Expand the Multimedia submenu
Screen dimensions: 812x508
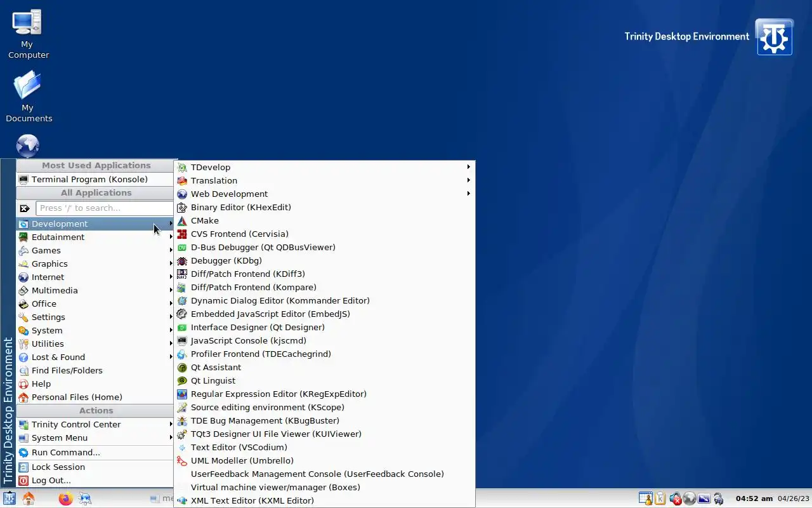point(95,290)
